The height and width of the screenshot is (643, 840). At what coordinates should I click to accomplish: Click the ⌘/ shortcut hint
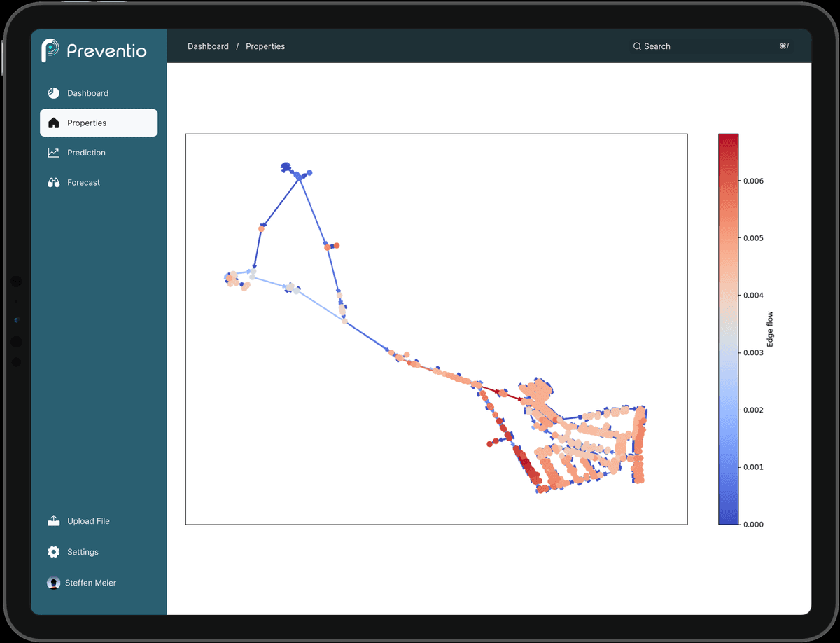click(784, 46)
